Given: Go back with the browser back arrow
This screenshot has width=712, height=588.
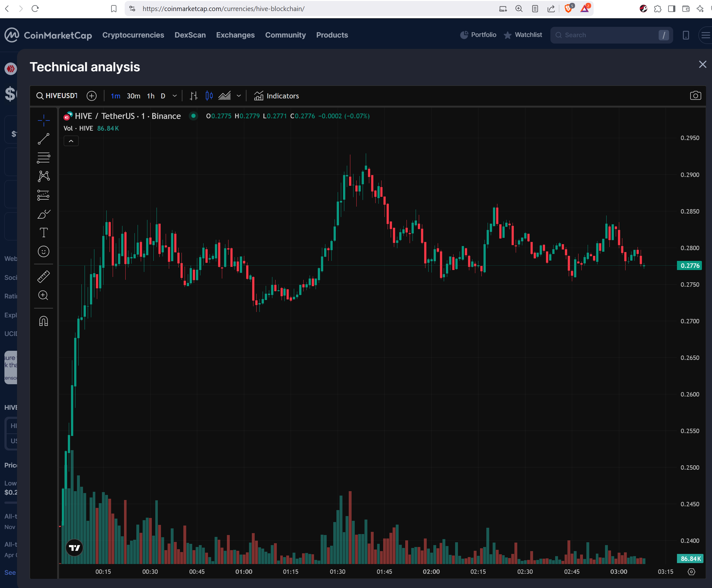Looking at the screenshot, I should 7,9.
